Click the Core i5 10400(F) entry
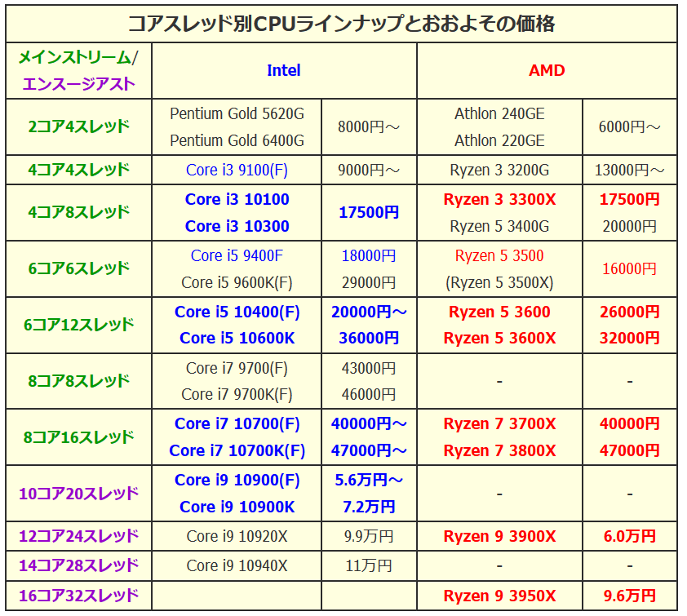The image size is (687, 616). pyautogui.click(x=237, y=312)
